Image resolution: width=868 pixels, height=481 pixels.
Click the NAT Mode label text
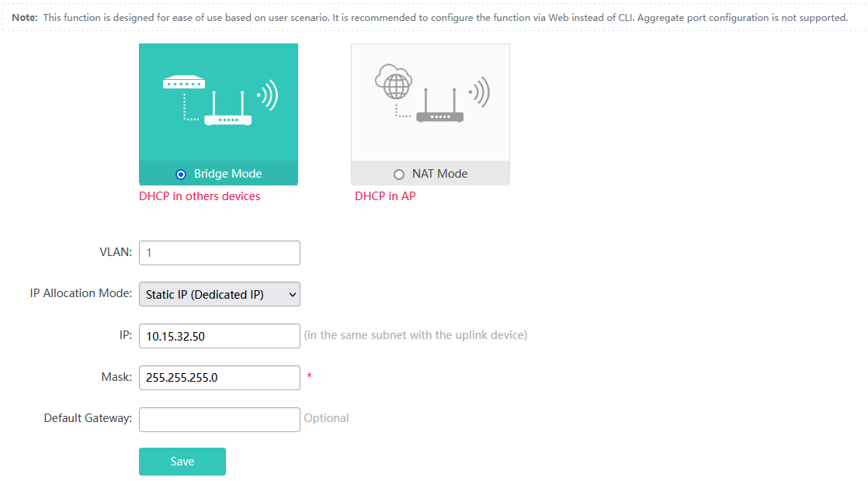coord(440,174)
